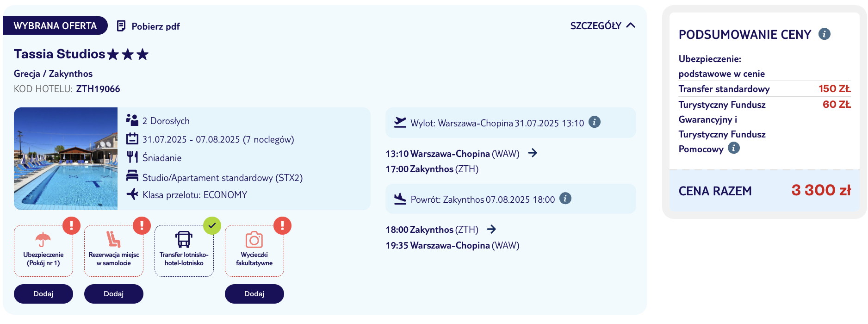Select the Ubezpieczenie umbrella icon tile
This screenshot has height=324, width=868.
point(43,239)
